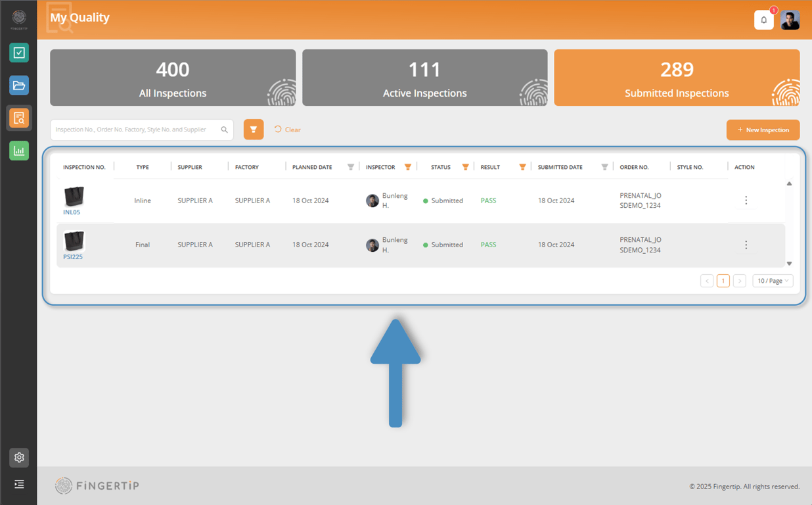Image resolution: width=812 pixels, height=505 pixels.
Task: Open action menu for INL05 row
Action: pos(746,201)
